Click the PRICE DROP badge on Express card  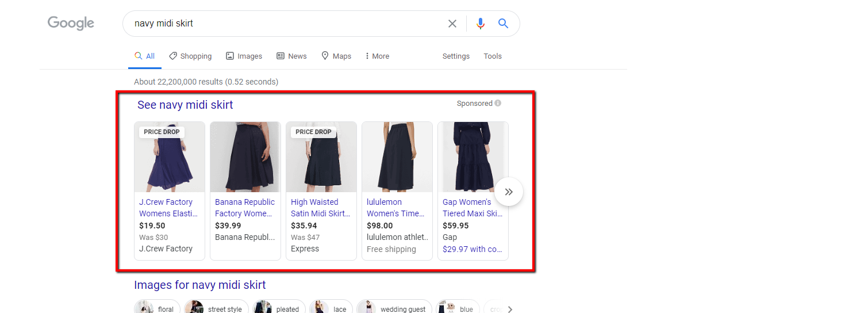313,132
